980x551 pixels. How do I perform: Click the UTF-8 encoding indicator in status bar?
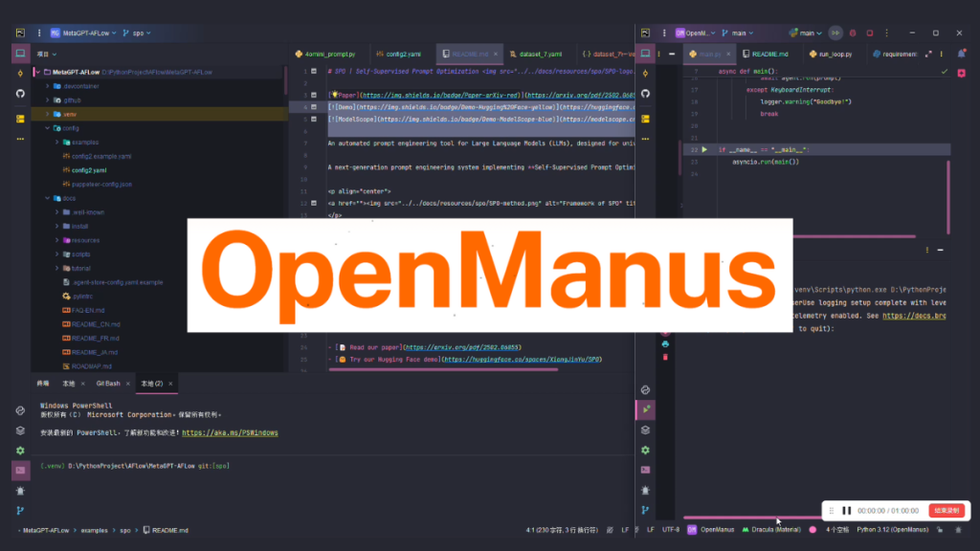(669, 530)
